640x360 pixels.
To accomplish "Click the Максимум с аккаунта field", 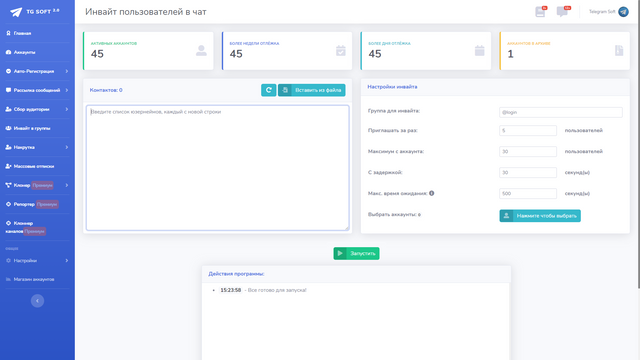I will [x=528, y=151].
